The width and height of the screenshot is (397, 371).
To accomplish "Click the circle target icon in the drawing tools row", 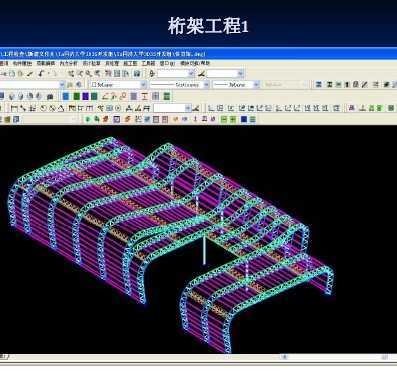I will pos(118,108).
